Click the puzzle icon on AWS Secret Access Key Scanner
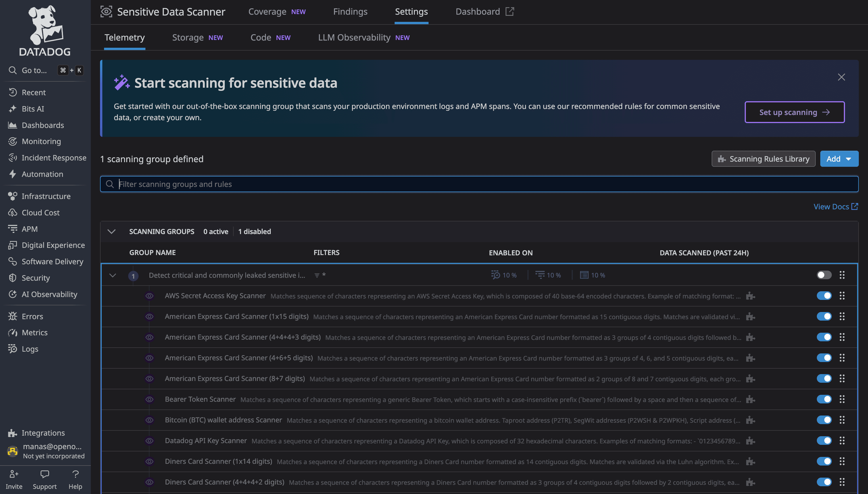The image size is (868, 494). pyautogui.click(x=750, y=296)
